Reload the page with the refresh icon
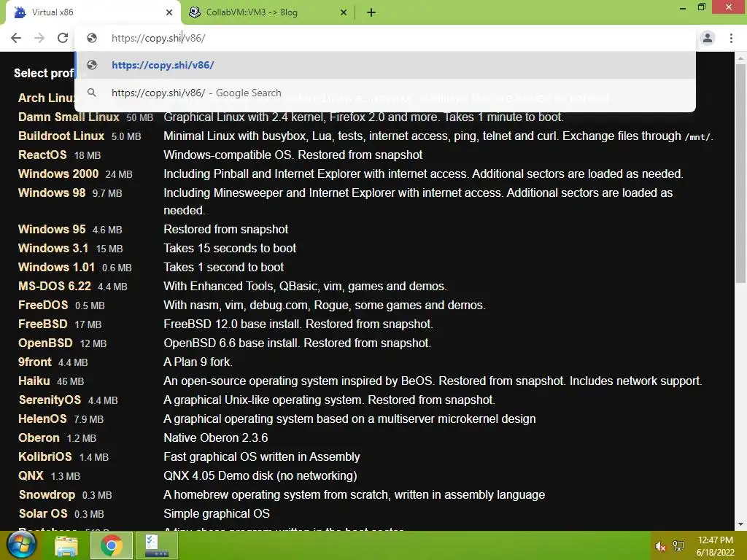Screen dimensions: 747x560 tap(63, 38)
